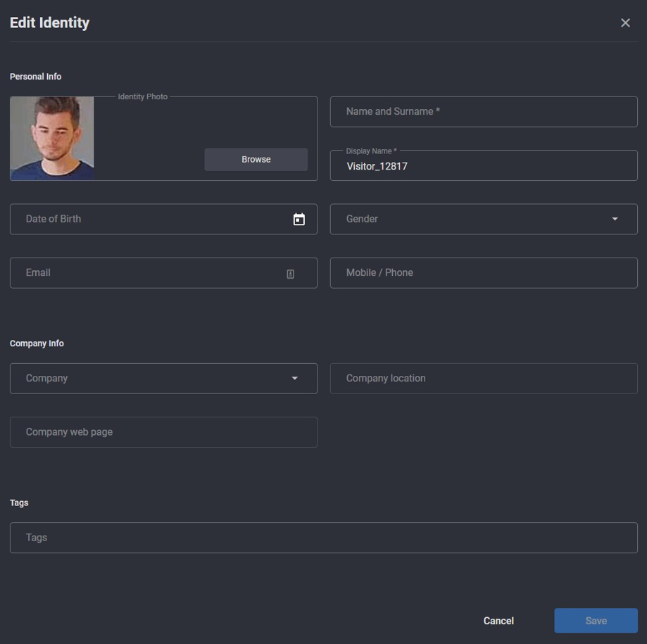Focus the Mobile / Phone field
The image size is (647, 644).
[x=484, y=273]
